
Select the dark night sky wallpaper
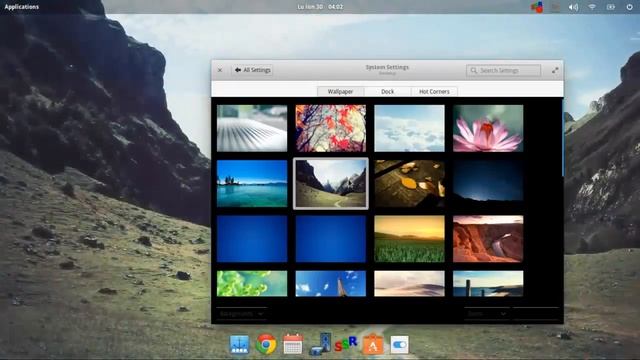point(488,183)
